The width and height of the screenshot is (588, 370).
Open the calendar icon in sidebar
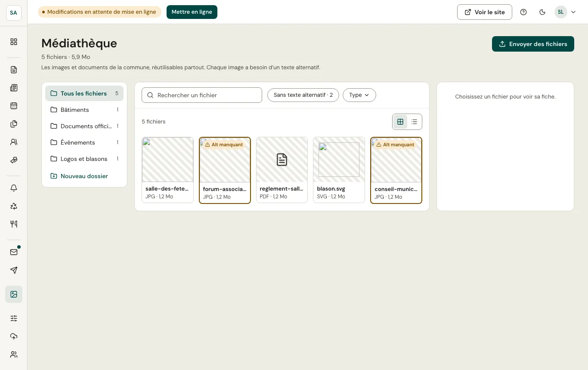14,106
